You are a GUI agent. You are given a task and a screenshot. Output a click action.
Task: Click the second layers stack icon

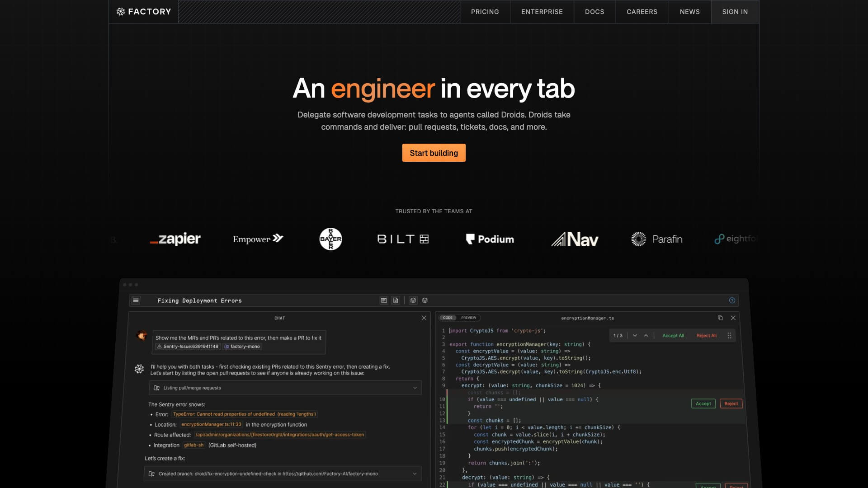425,300
